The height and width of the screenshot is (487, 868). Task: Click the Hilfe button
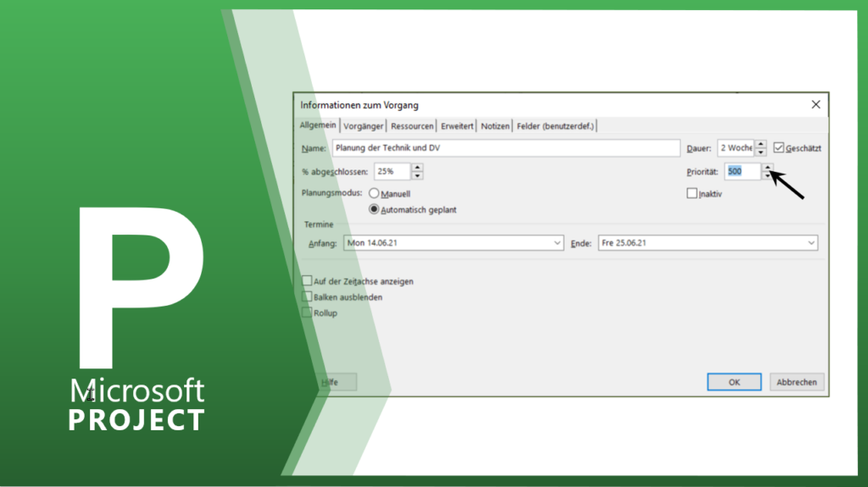point(330,382)
